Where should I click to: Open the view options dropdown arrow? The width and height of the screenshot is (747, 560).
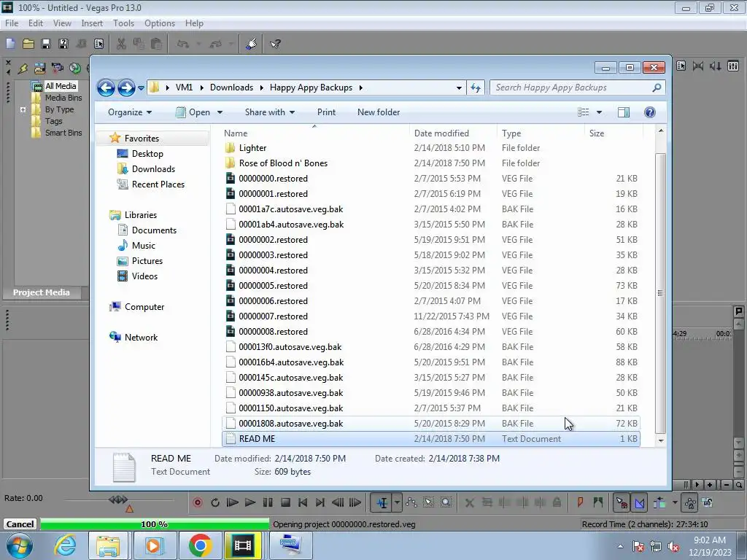(x=599, y=112)
